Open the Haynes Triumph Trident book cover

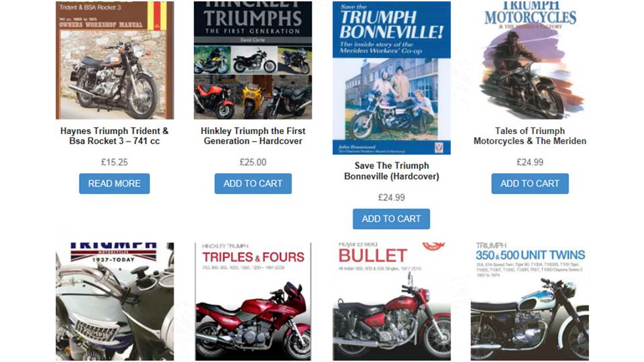point(115,60)
